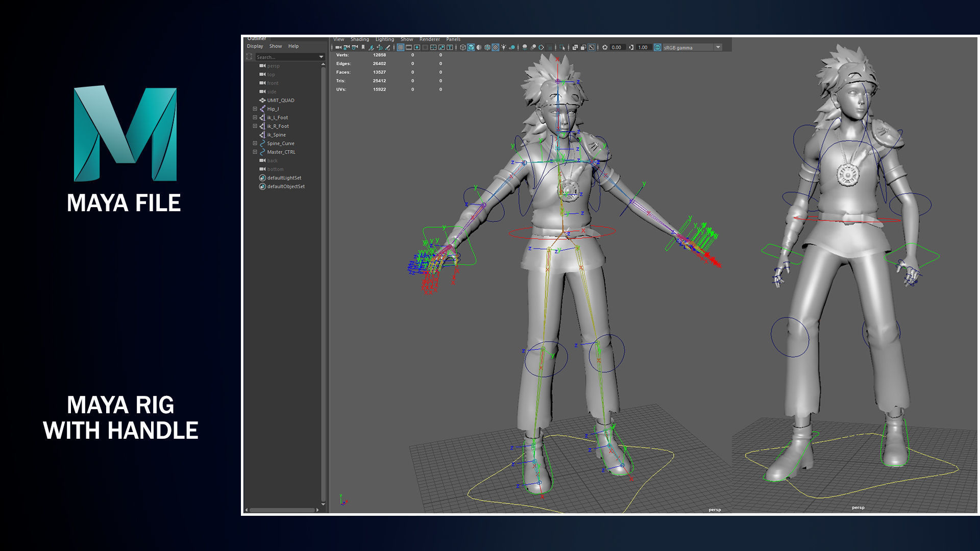
Task: Open the Panels menu
Action: pos(453,39)
